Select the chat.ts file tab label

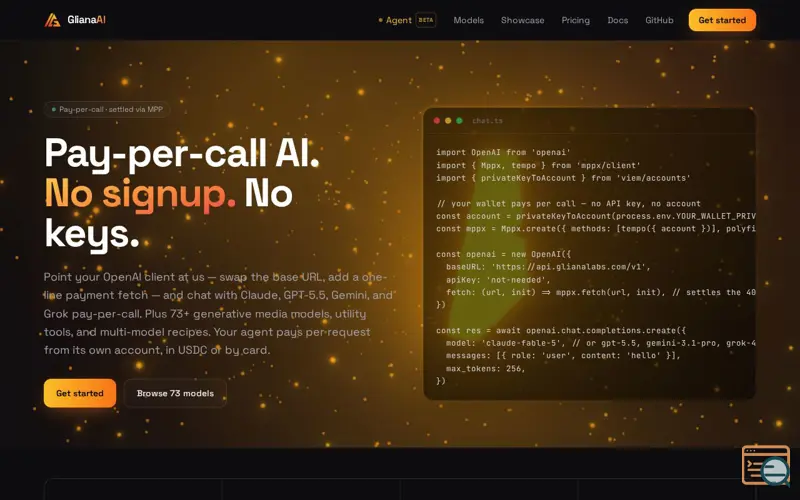(x=487, y=121)
